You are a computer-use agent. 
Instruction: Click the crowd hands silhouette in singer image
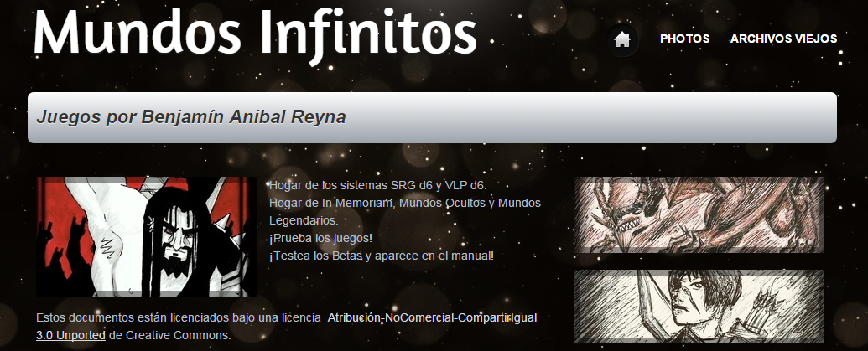[61, 255]
